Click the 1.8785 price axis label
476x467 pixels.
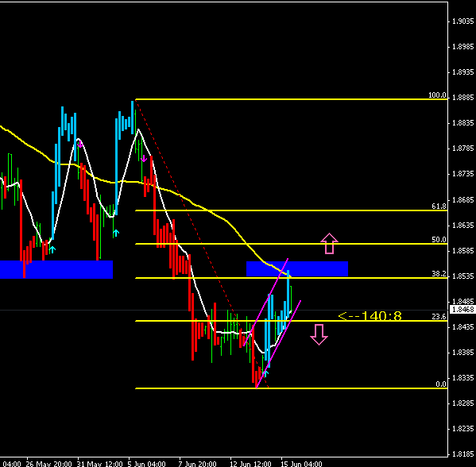[463, 149]
